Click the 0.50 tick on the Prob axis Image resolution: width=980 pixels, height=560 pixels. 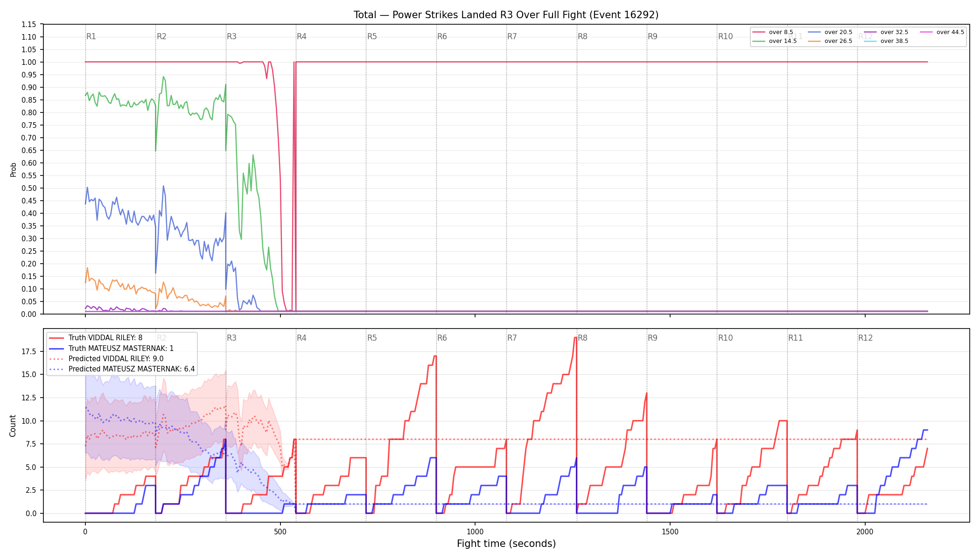[29, 188]
